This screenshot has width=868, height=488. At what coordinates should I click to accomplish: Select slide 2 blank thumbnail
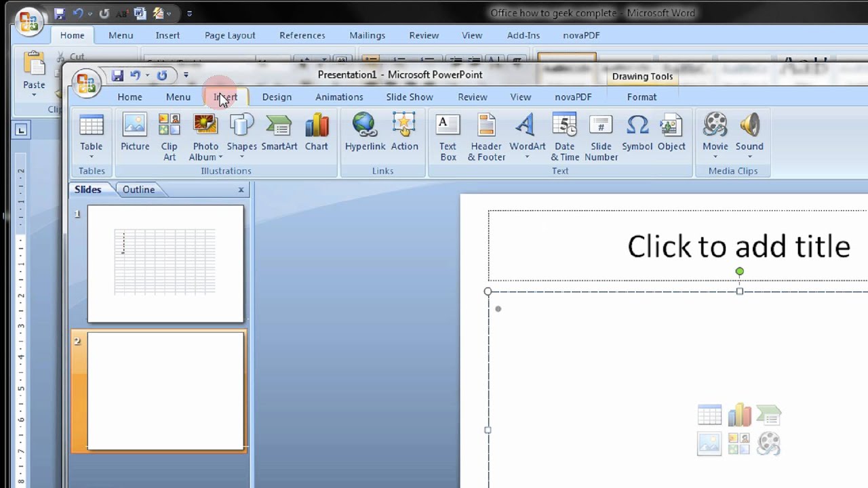(165, 390)
